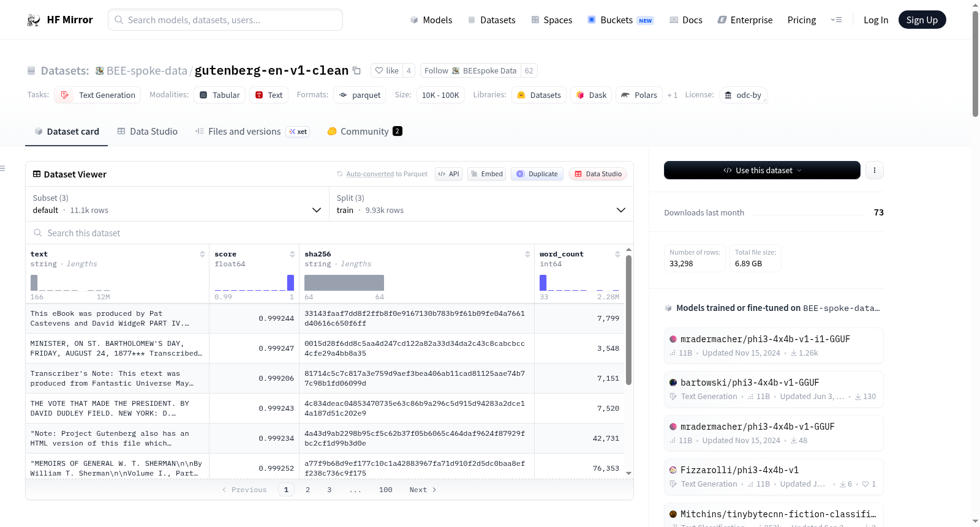Click the Fizzarolli model avatar
The image size is (980, 527).
(x=673, y=470)
